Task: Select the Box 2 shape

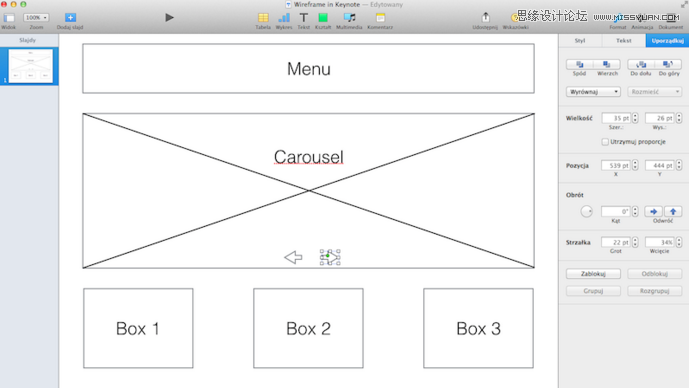Action: (308, 328)
